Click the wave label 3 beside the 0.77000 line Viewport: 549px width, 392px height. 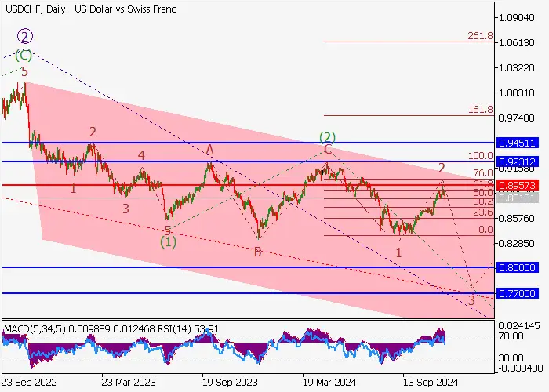[471, 300]
